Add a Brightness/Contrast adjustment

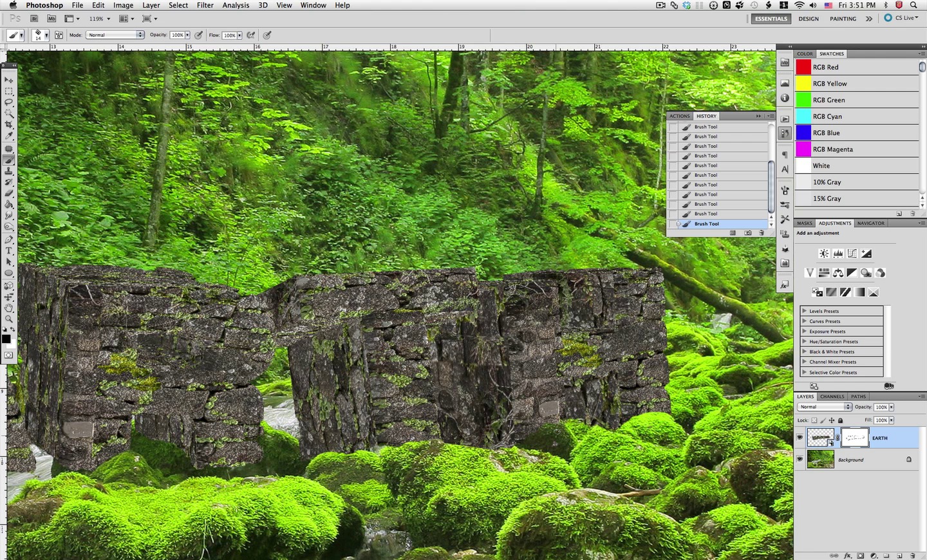point(823,254)
